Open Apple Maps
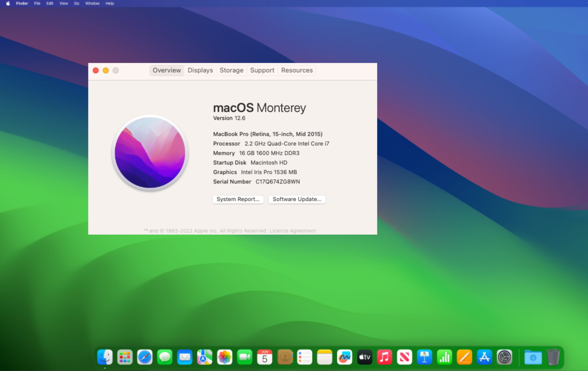Screen dimensions: 588x371 [204, 357]
